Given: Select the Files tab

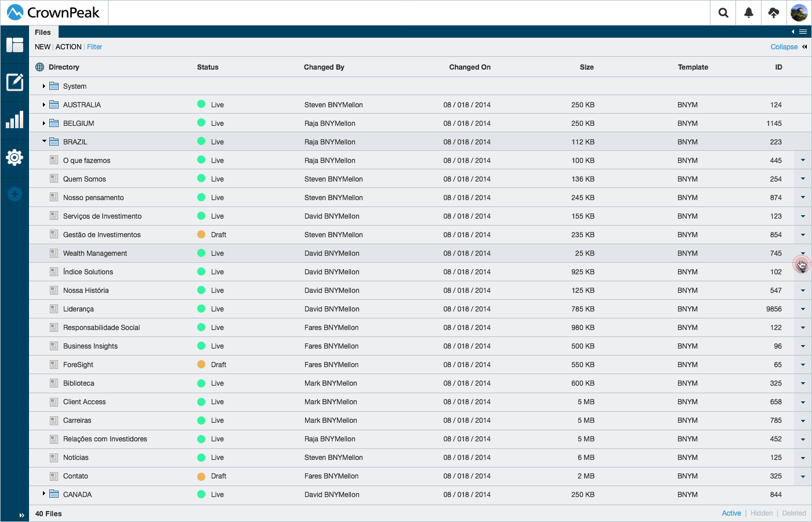Looking at the screenshot, I should tap(43, 32).
